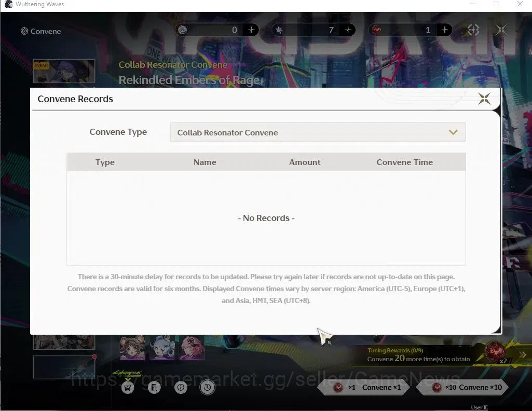Image resolution: width=532 pixels, height=411 pixels.
Task: Open the info circle icon
Action: pos(181,387)
